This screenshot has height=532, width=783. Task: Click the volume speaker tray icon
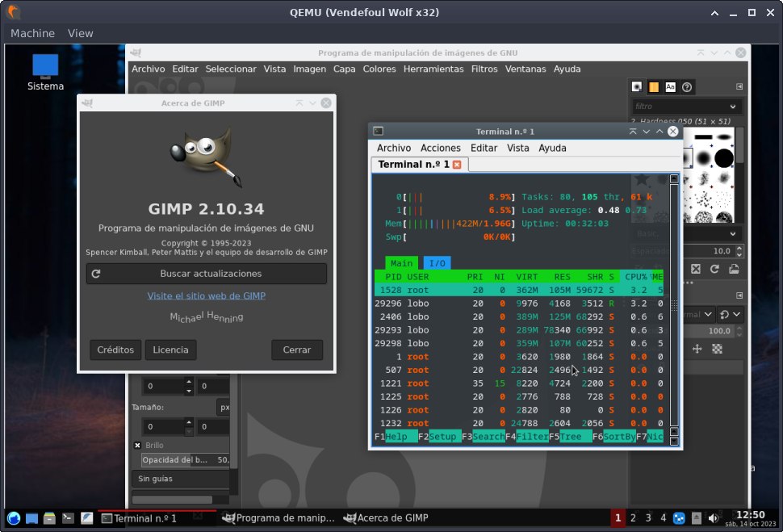(713, 518)
